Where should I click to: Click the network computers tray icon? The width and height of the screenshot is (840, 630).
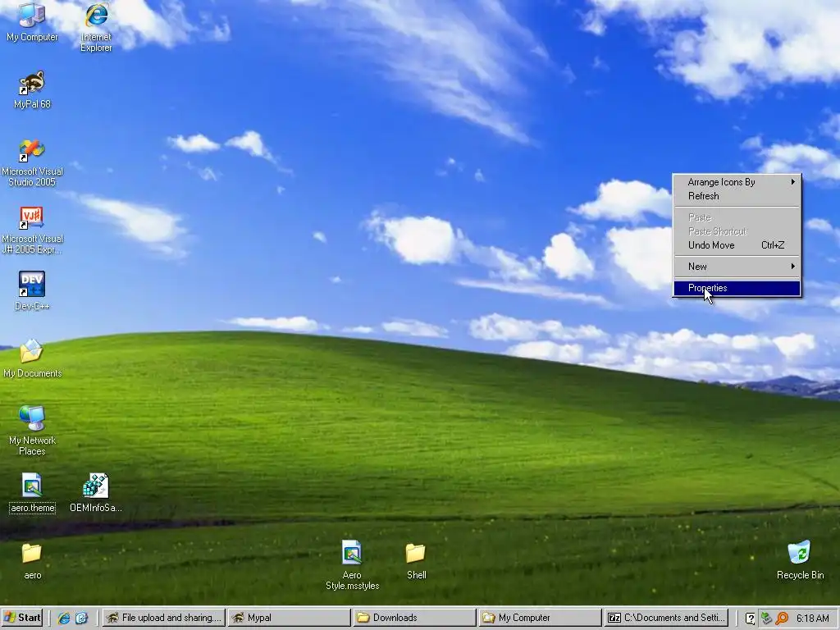pos(766,619)
